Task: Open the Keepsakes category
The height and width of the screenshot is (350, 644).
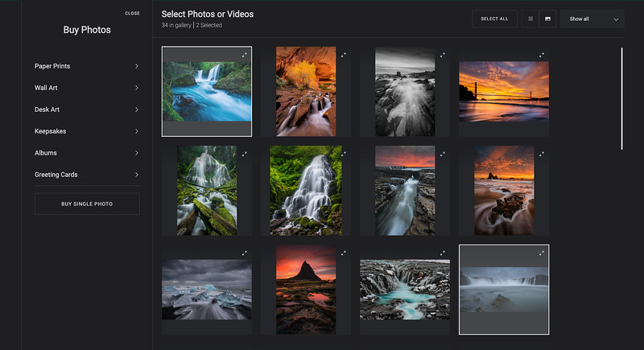Action: point(87,131)
